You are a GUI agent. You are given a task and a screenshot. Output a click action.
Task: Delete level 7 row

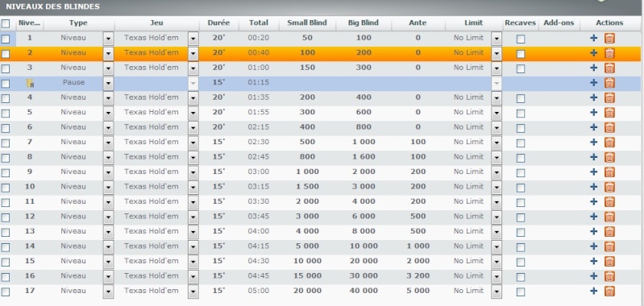pos(610,143)
